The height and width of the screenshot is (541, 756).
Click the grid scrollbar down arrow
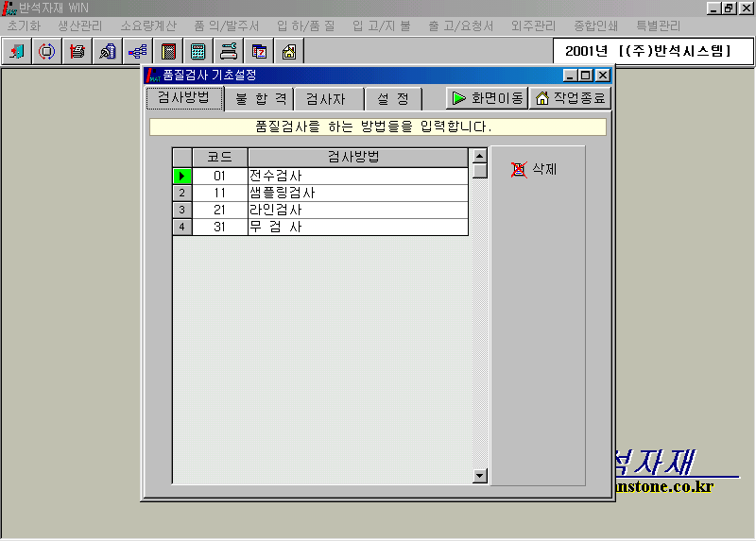click(480, 476)
